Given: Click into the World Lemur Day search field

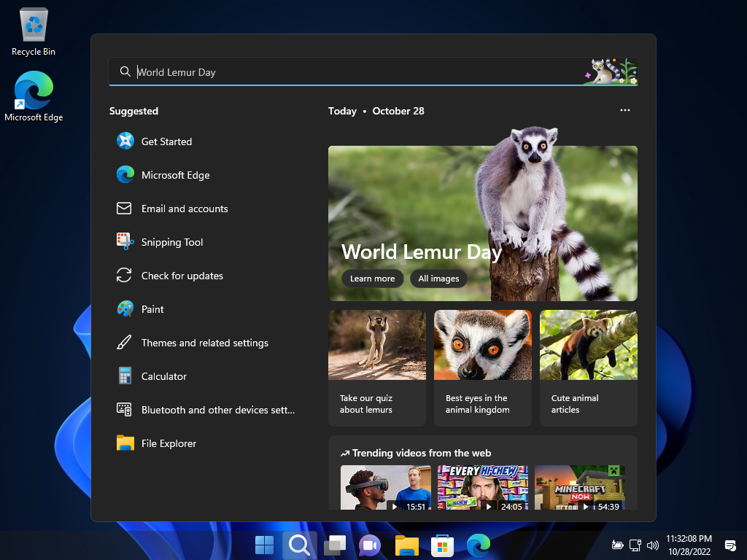Looking at the screenshot, I should click(x=373, y=72).
